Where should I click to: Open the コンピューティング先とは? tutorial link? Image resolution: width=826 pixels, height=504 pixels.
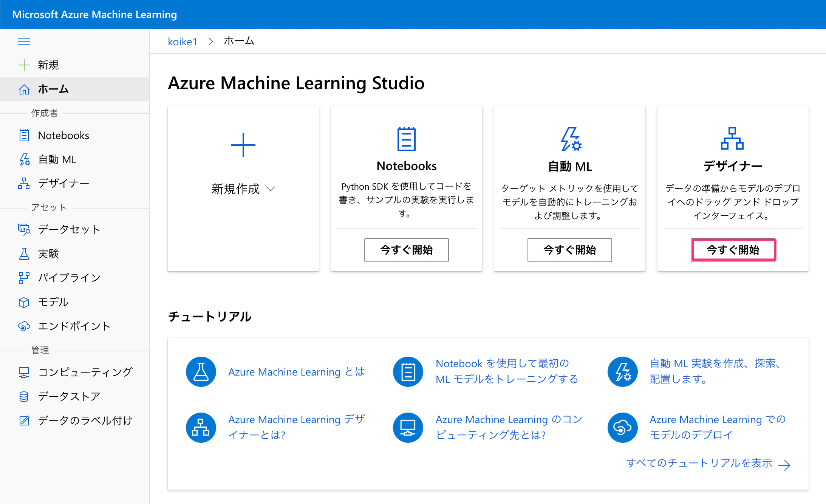click(x=509, y=427)
